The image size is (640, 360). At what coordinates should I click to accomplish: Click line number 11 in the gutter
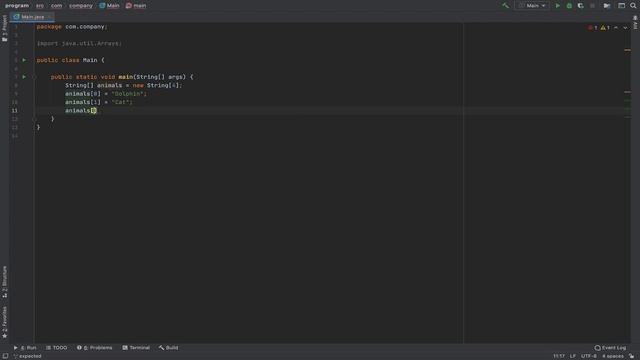[x=14, y=111]
